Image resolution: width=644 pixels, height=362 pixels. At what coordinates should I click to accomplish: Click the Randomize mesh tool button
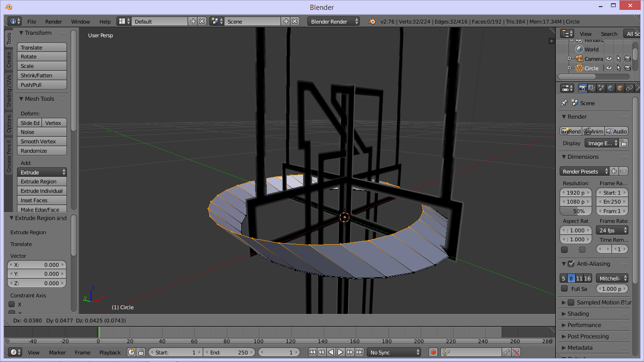point(42,151)
